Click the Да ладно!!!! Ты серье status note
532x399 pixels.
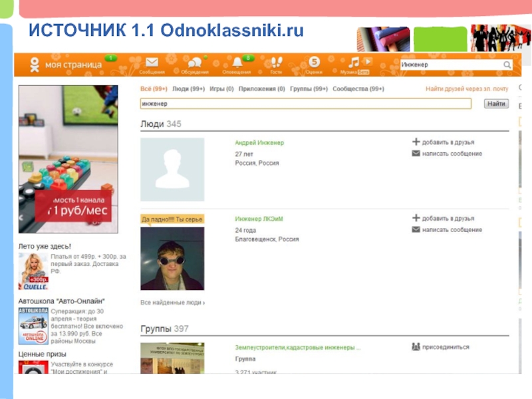click(172, 219)
